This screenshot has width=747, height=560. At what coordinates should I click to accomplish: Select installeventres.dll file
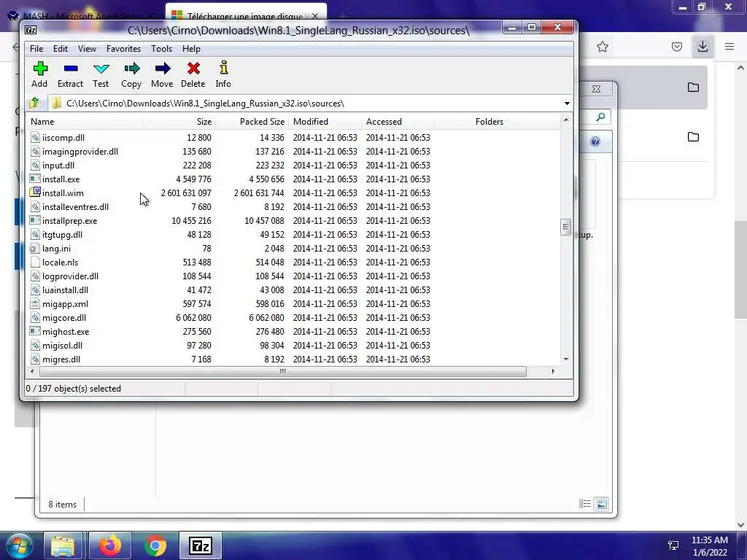coord(75,206)
